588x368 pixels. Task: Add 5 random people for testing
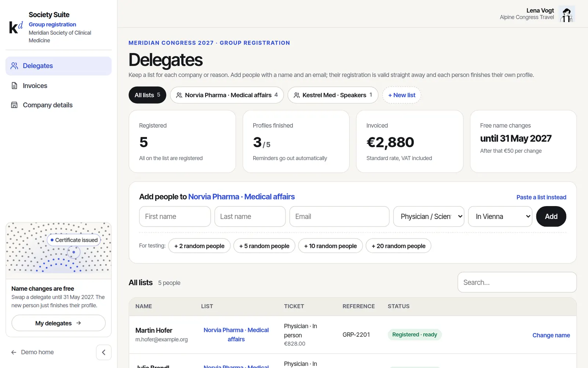click(264, 246)
